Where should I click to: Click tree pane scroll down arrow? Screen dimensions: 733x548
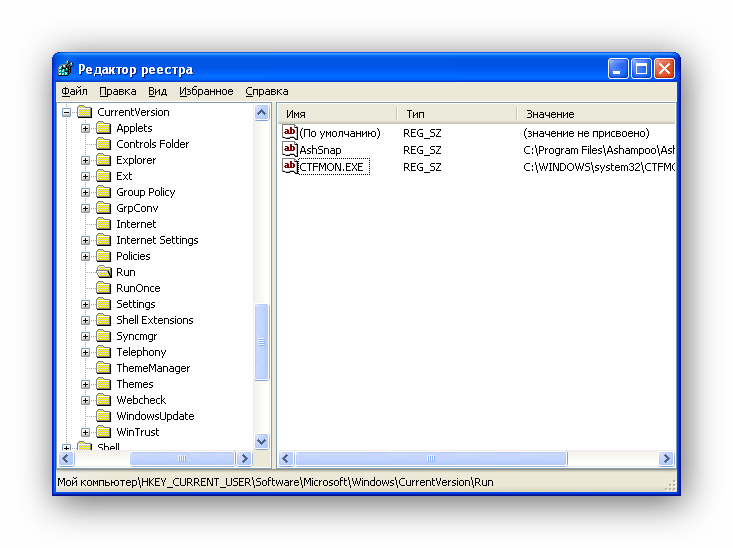click(x=262, y=441)
